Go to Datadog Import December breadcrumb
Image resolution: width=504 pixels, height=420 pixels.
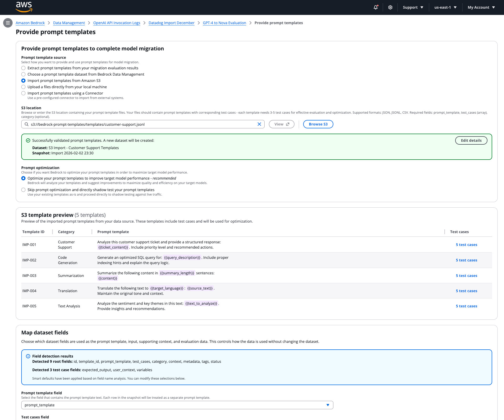(x=171, y=23)
